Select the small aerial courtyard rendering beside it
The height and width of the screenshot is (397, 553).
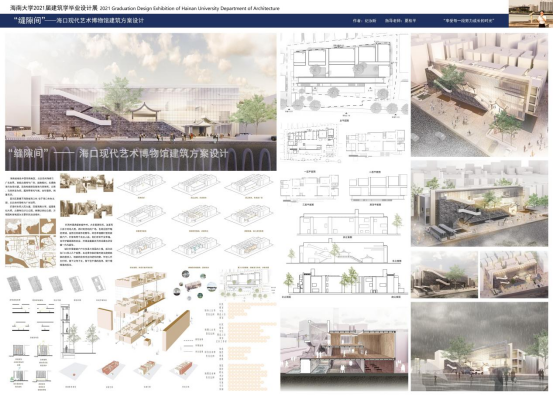point(514,274)
